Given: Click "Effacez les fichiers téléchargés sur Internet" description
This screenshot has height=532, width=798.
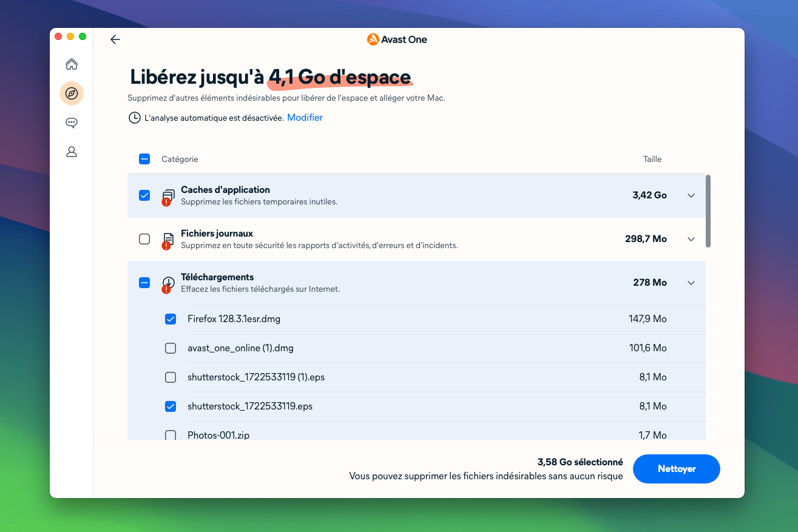Looking at the screenshot, I should tap(260, 289).
